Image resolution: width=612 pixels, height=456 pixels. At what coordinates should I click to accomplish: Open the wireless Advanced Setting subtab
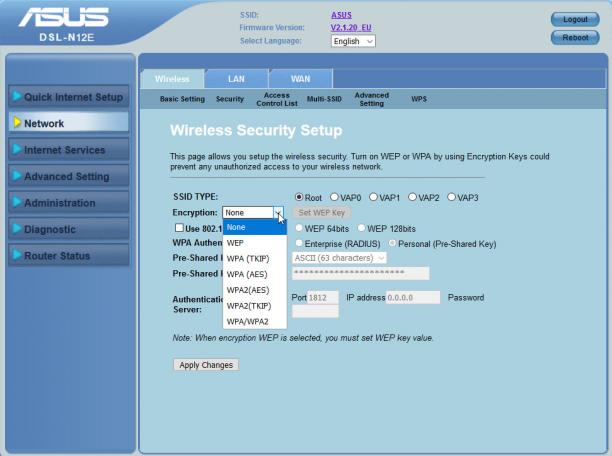coord(372,99)
